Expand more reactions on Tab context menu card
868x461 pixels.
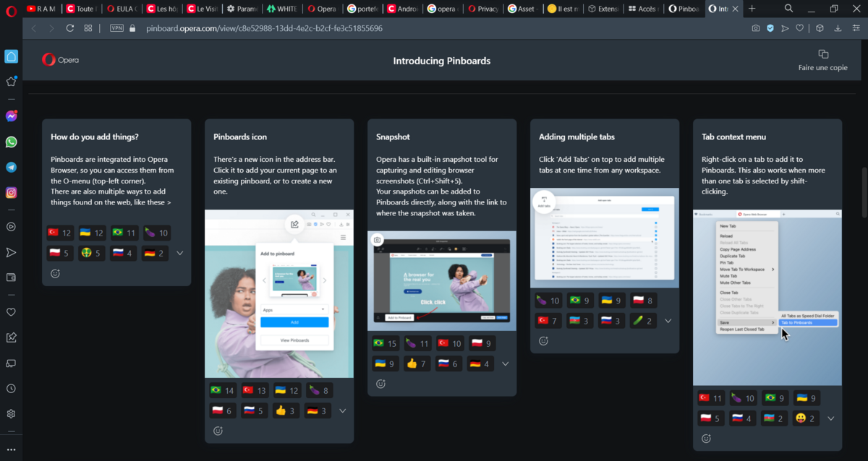[x=831, y=419]
